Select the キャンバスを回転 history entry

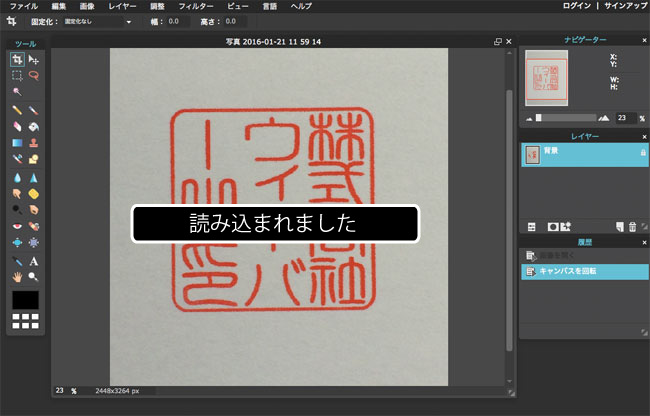tap(585, 271)
